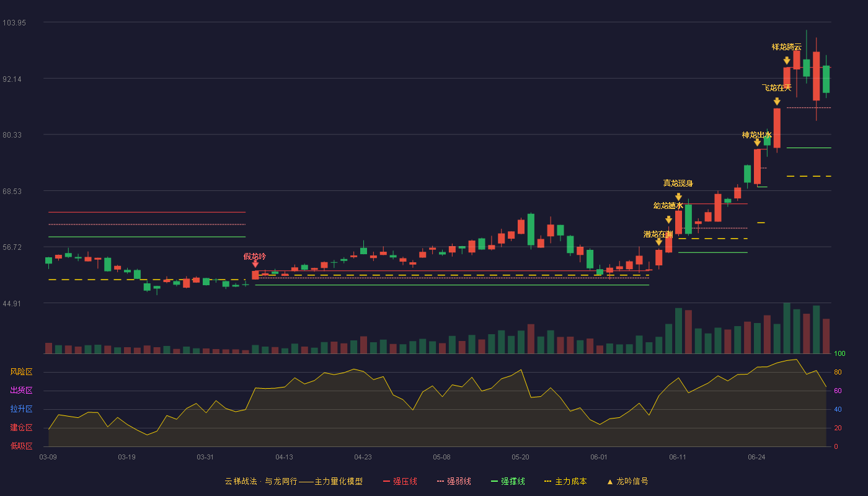Click the 05-20 date label
868x496 pixels.
click(x=521, y=457)
